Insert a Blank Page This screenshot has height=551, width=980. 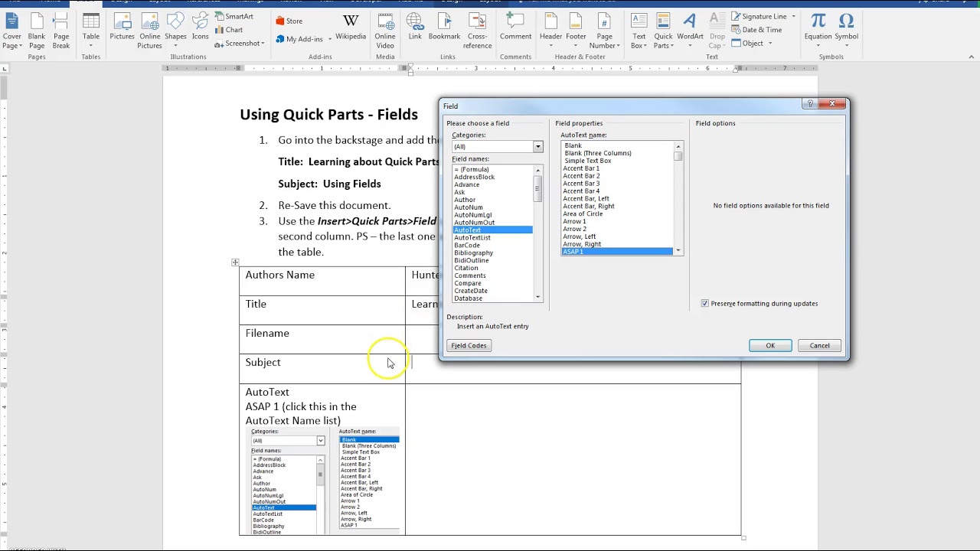pos(37,31)
